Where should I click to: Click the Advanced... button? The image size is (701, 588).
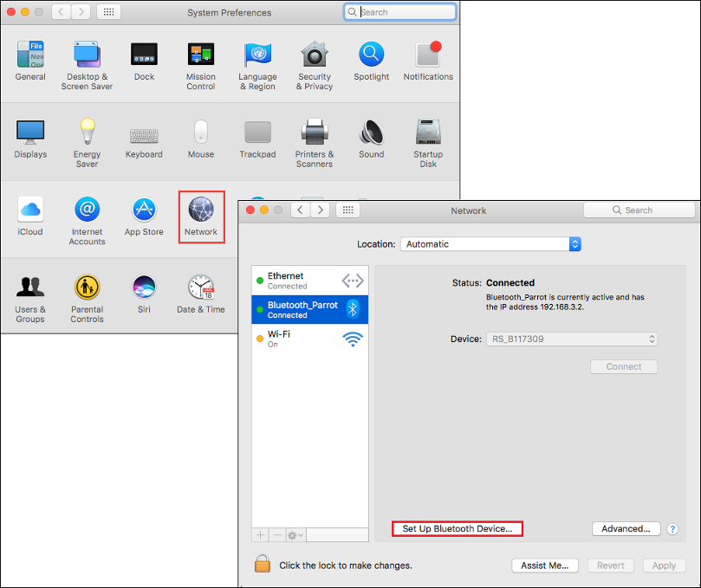626,528
